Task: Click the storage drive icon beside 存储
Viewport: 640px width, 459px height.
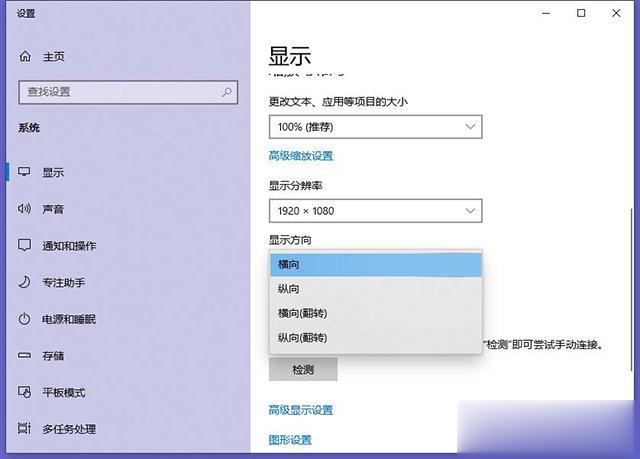Action: [x=24, y=355]
